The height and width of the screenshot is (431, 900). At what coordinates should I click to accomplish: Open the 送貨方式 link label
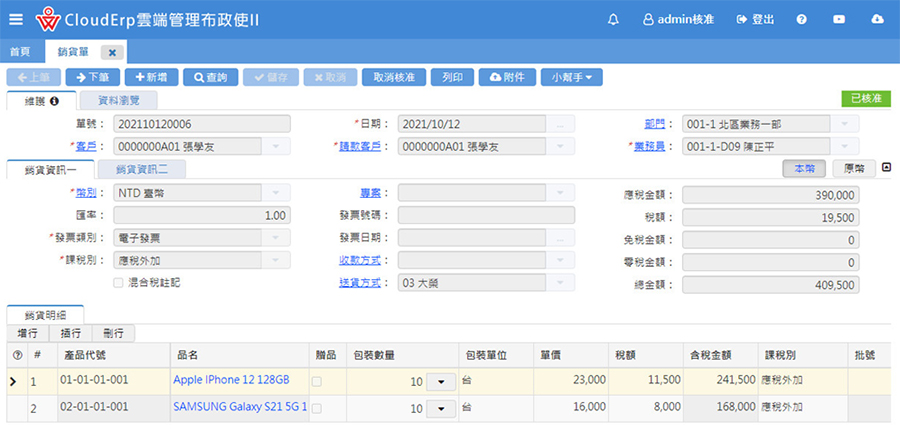[x=360, y=283]
